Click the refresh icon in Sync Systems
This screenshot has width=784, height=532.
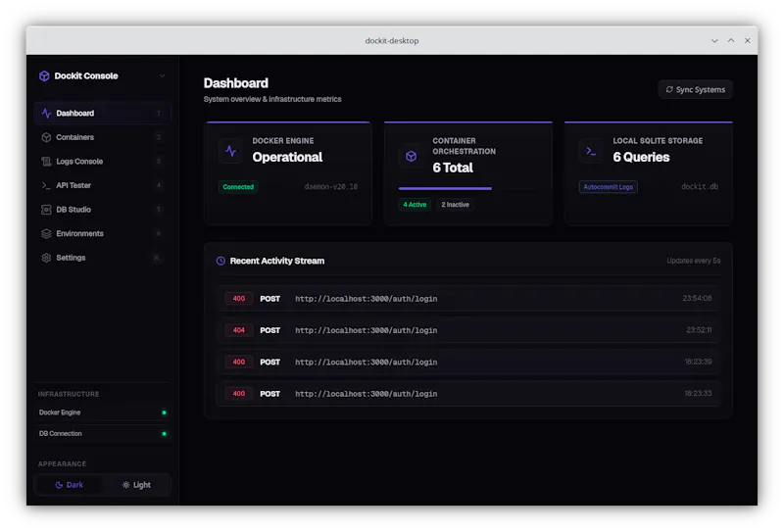coord(669,89)
